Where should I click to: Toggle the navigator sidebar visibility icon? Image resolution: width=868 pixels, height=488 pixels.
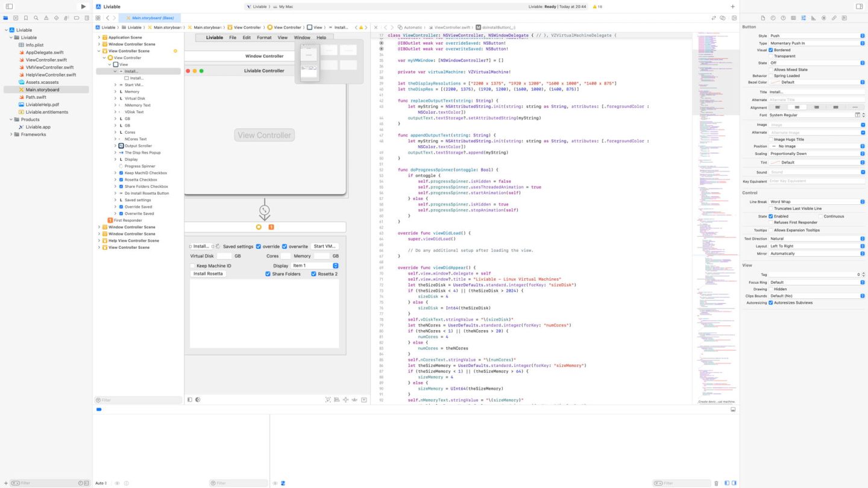(9, 7)
